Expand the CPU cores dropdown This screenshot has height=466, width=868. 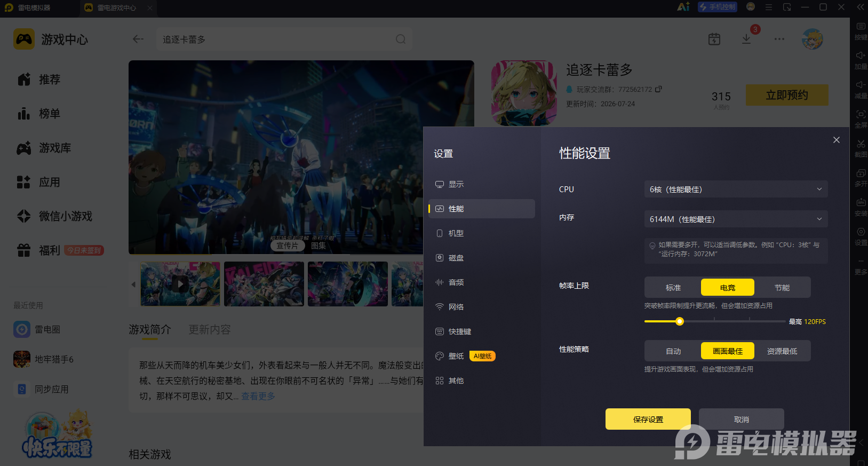736,189
